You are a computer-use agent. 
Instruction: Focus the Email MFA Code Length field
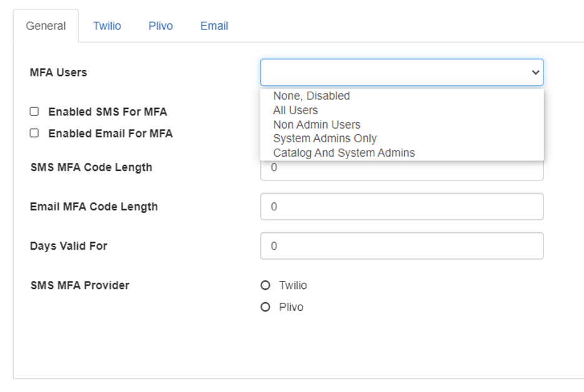[x=402, y=207]
